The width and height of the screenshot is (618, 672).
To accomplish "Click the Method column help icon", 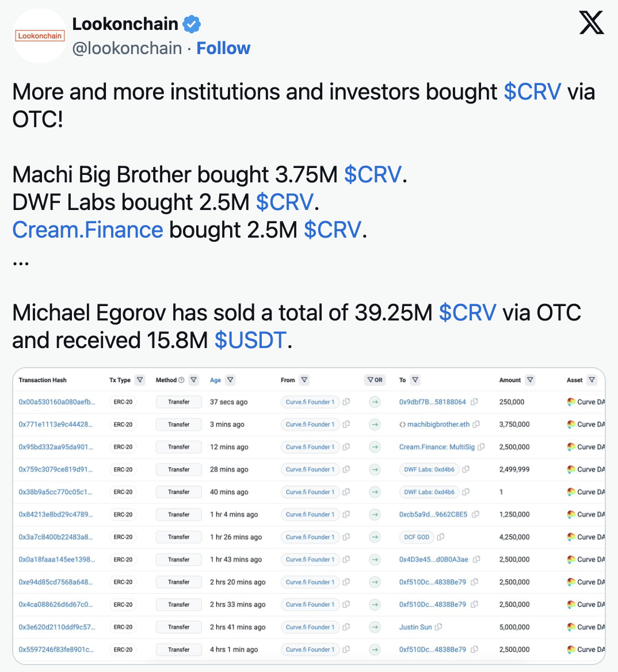I will coord(181,380).
